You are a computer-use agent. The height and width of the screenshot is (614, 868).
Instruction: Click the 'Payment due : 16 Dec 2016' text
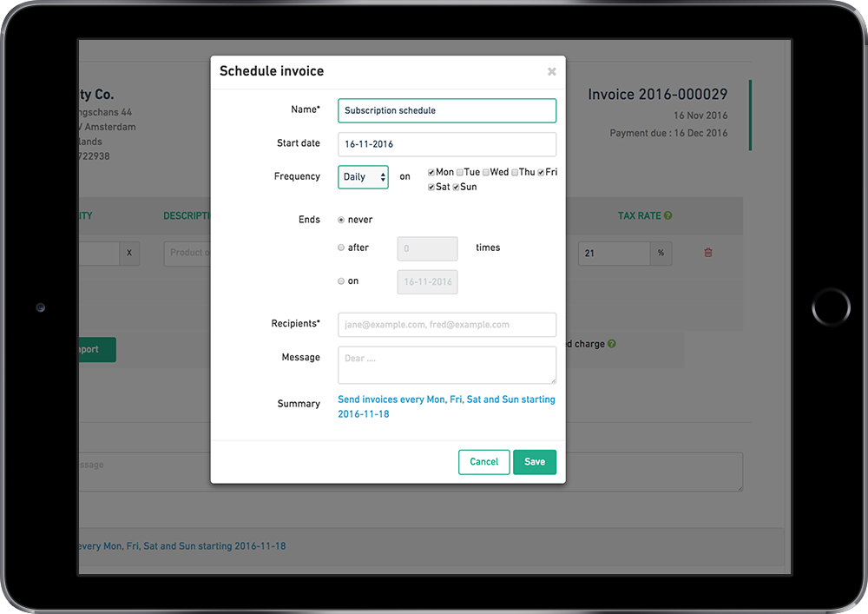tap(668, 133)
